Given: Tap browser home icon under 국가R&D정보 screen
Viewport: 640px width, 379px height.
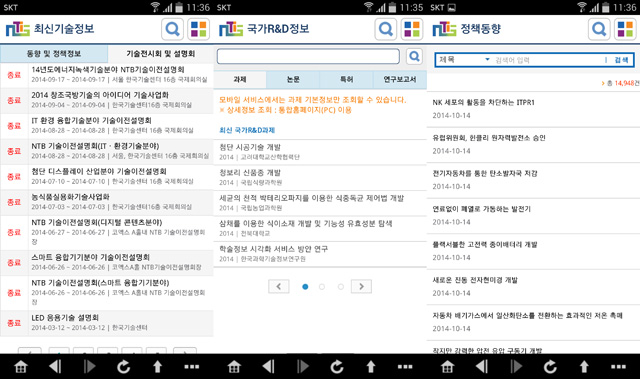Looking at the screenshot, I should coord(234,367).
